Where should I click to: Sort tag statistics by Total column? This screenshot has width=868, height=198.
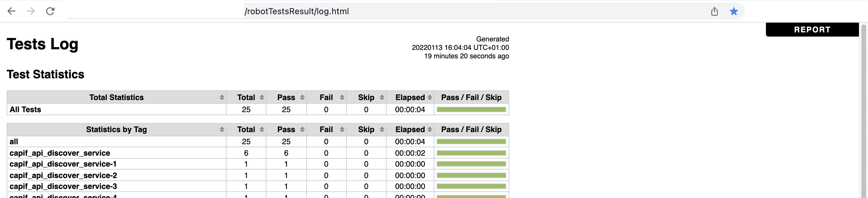[x=246, y=129]
